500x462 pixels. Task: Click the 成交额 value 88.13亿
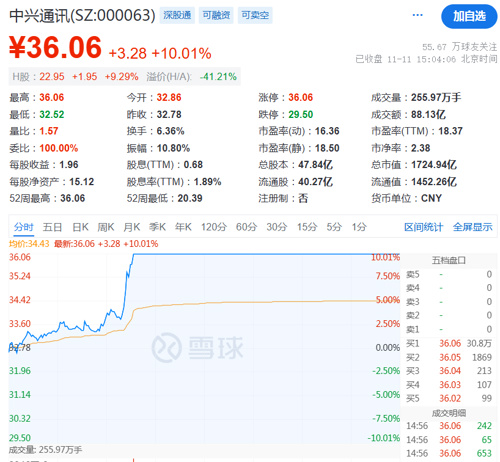[x=428, y=115]
